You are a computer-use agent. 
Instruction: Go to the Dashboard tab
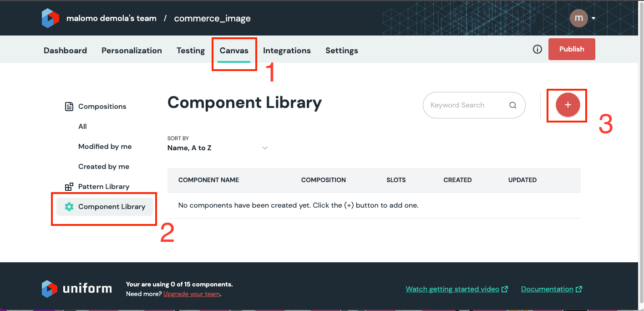[65, 51]
